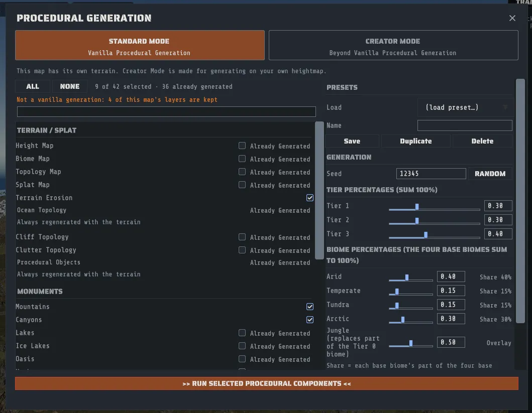Click the 'Procedural Objects' row text
The width and height of the screenshot is (532, 413).
point(49,262)
